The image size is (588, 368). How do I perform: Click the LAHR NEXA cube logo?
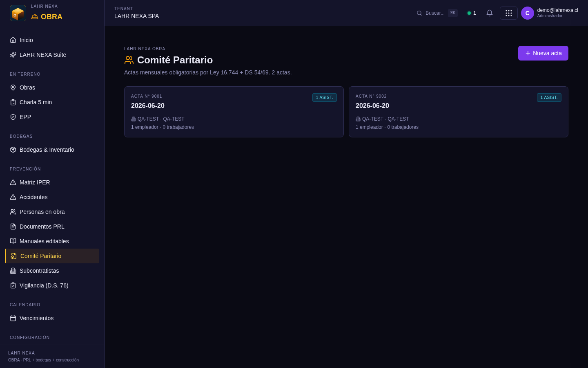pos(18,13)
